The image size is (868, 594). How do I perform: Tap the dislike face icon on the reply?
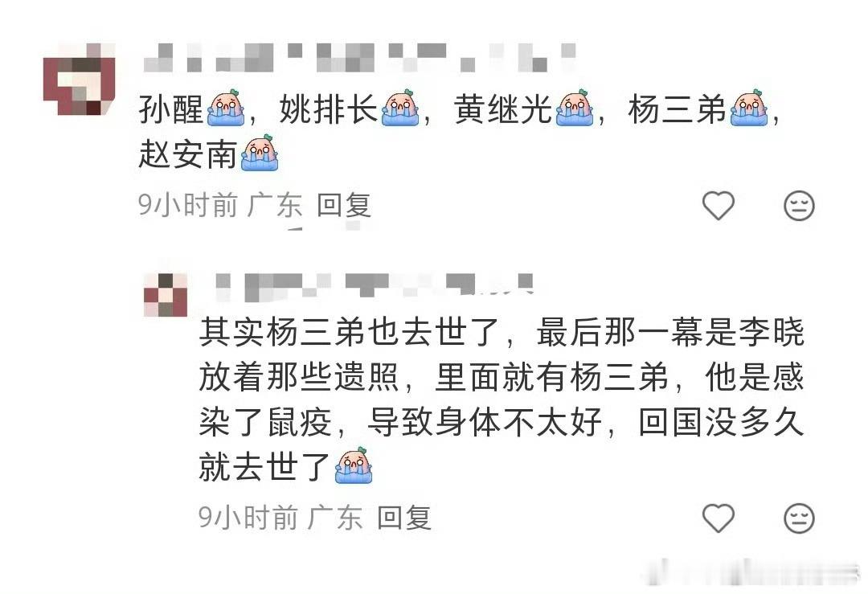pyautogui.click(x=799, y=518)
